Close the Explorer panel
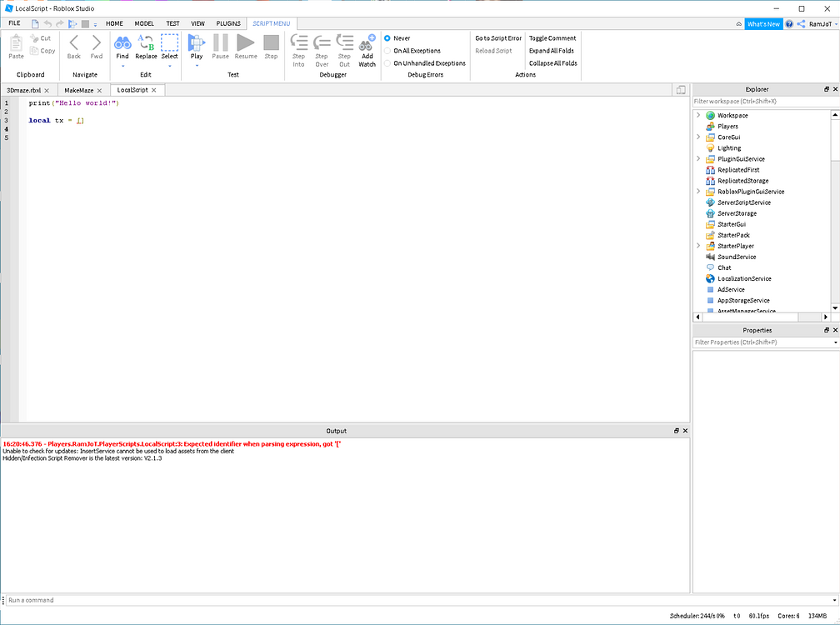This screenshot has height=625, width=840. 835,89
